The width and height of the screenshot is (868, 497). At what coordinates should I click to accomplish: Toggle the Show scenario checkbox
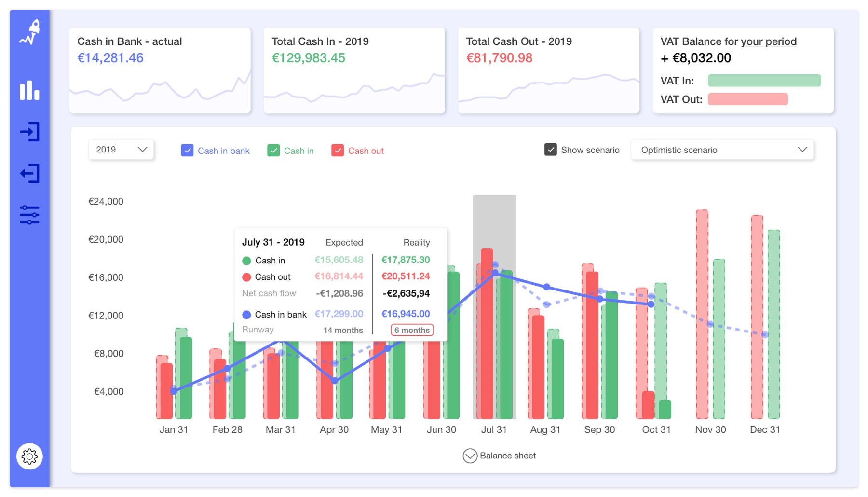pyautogui.click(x=550, y=150)
